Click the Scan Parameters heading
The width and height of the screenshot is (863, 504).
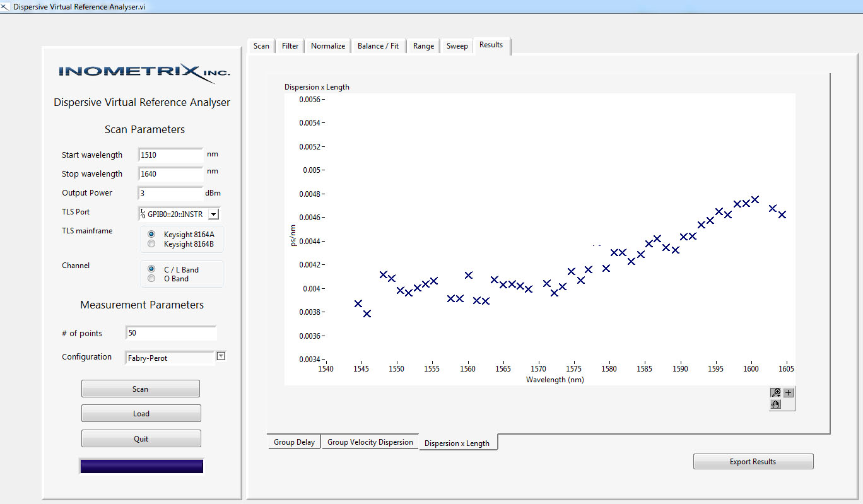pyautogui.click(x=144, y=129)
